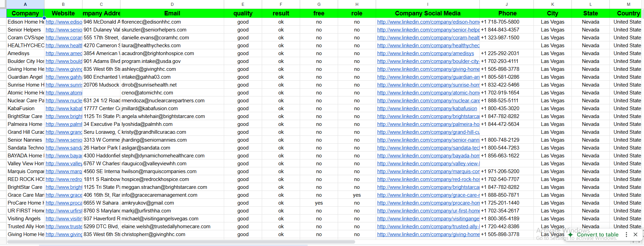Open the LinkedIn company/amedisys link
This screenshot has height=246, width=644.
[426, 53]
